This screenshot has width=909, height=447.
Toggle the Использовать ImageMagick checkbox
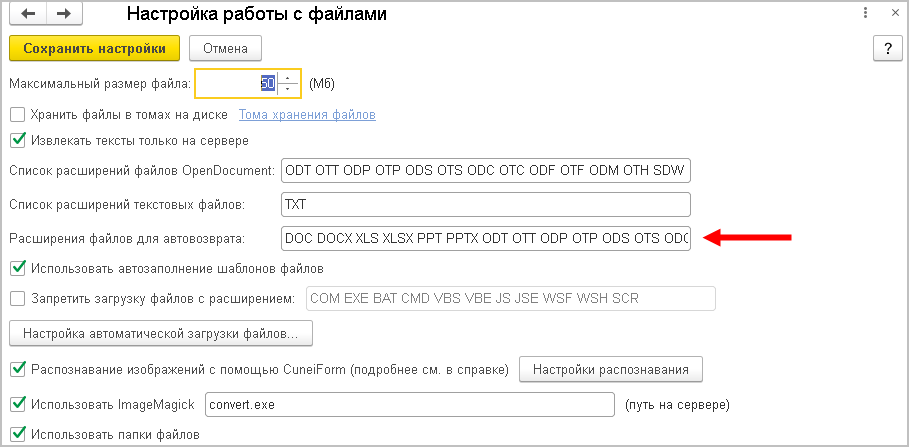[17, 405]
